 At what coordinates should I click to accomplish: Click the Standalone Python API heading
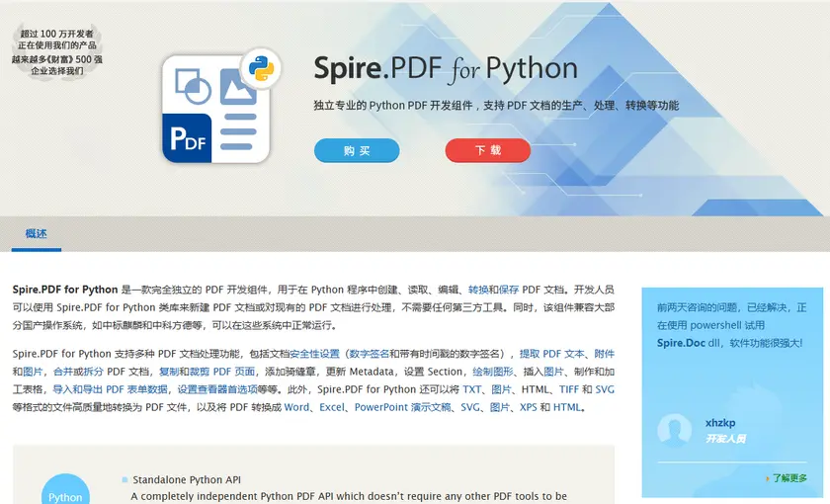pos(187,480)
